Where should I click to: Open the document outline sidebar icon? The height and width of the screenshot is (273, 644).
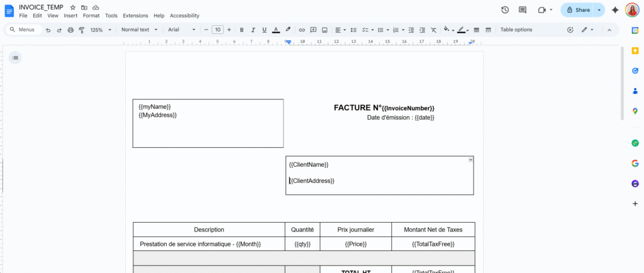16,58
